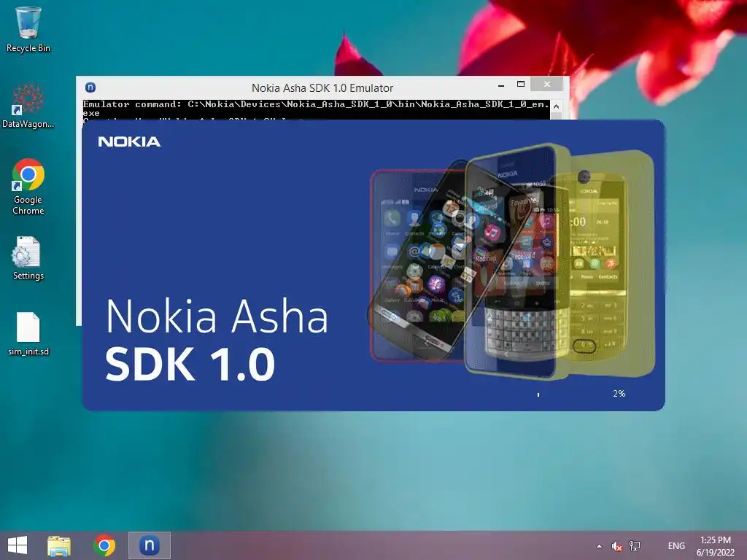
Task: Click the Nokia Asha SDK 1.0 splash heading
Action: [x=217, y=340]
